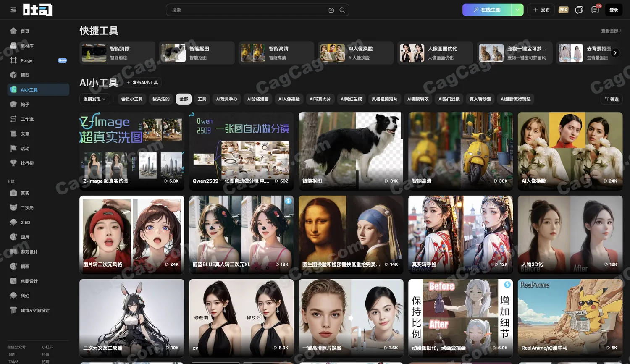
Task: Select the 全部 filter tab
Action: point(184,99)
